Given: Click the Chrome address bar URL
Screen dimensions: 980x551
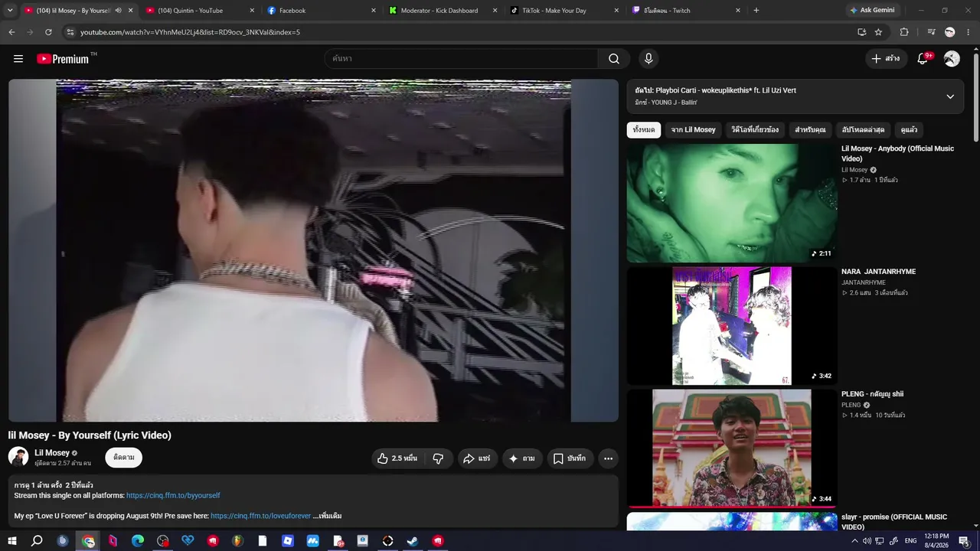Looking at the screenshot, I should pyautogui.click(x=190, y=32).
